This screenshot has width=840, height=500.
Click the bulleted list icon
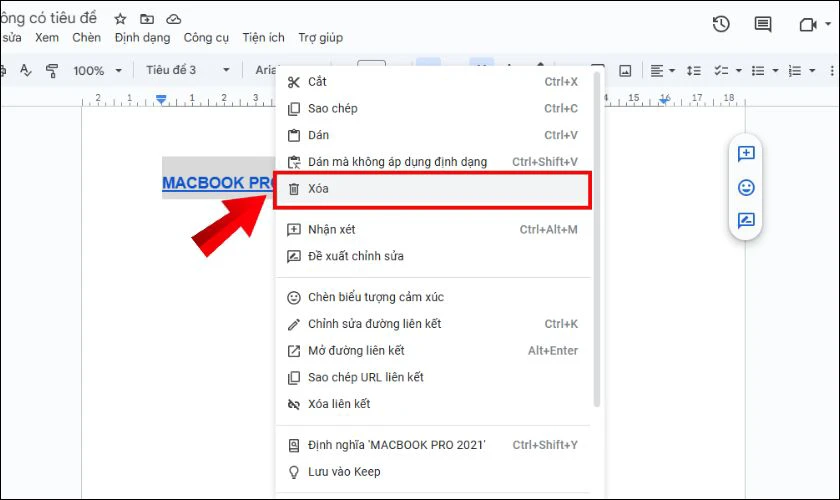pos(758,71)
